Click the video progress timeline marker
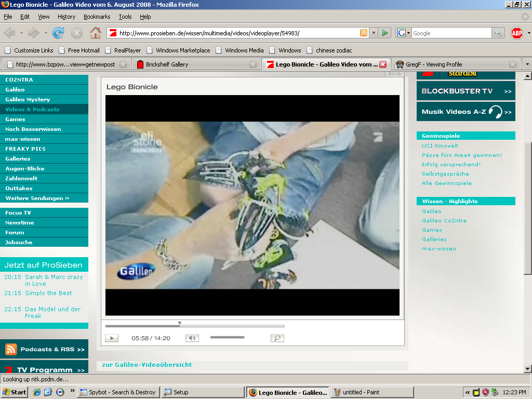The height and width of the screenshot is (399, 532). [x=179, y=324]
